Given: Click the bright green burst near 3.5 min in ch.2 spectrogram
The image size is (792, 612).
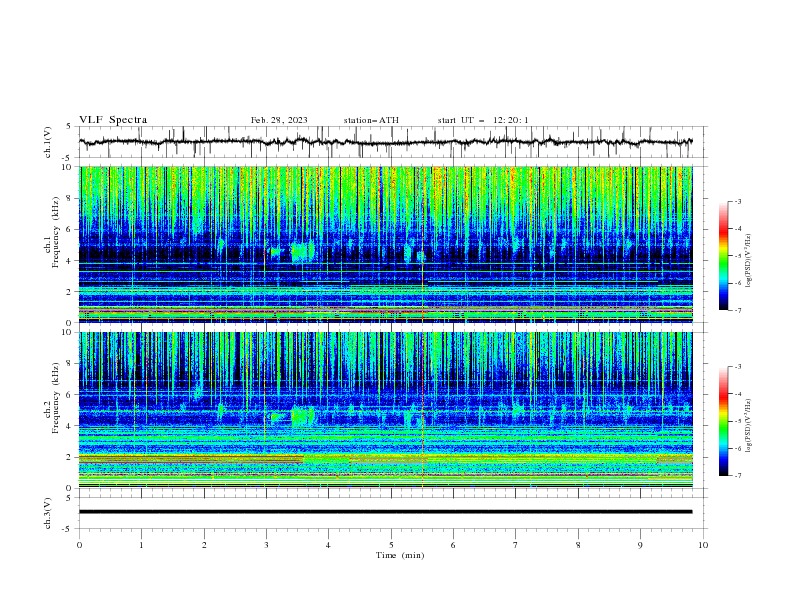Looking at the screenshot, I should tap(302, 417).
